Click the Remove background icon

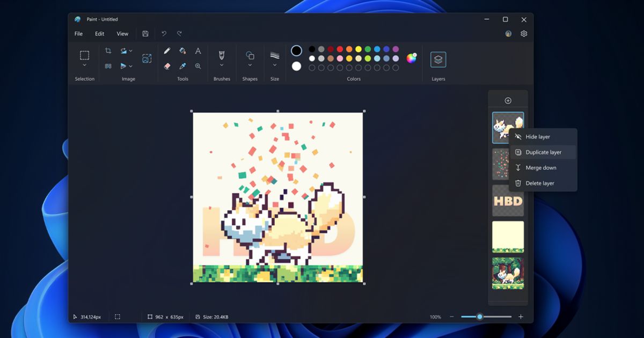coord(108,66)
